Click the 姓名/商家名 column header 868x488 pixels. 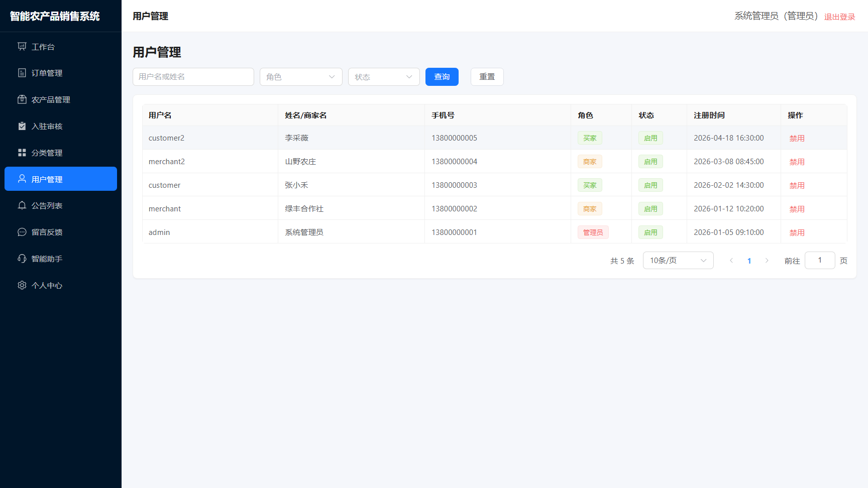[306, 115]
